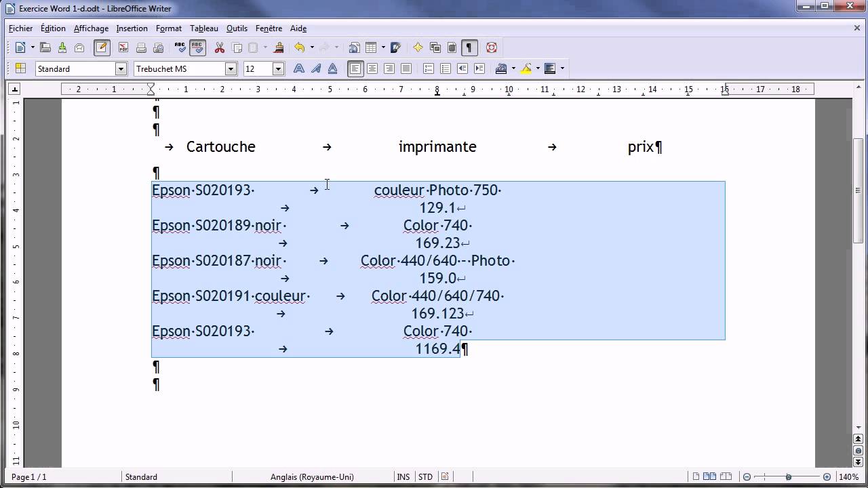Open the Gallery icon
868x488 pixels.
click(x=435, y=47)
